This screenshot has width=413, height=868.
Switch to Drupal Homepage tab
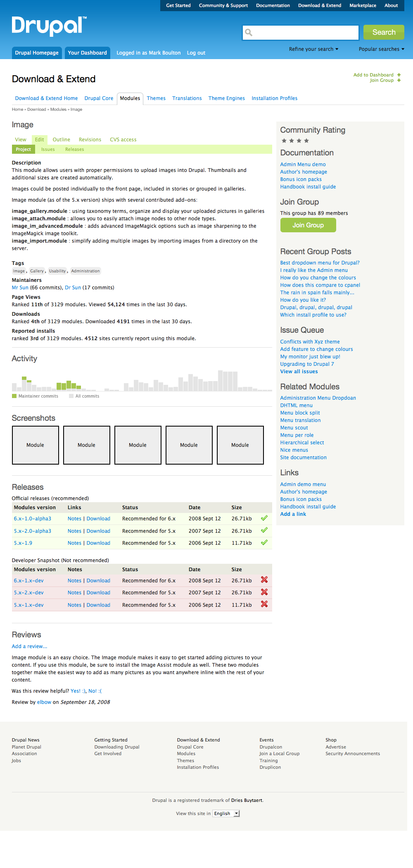pos(37,53)
